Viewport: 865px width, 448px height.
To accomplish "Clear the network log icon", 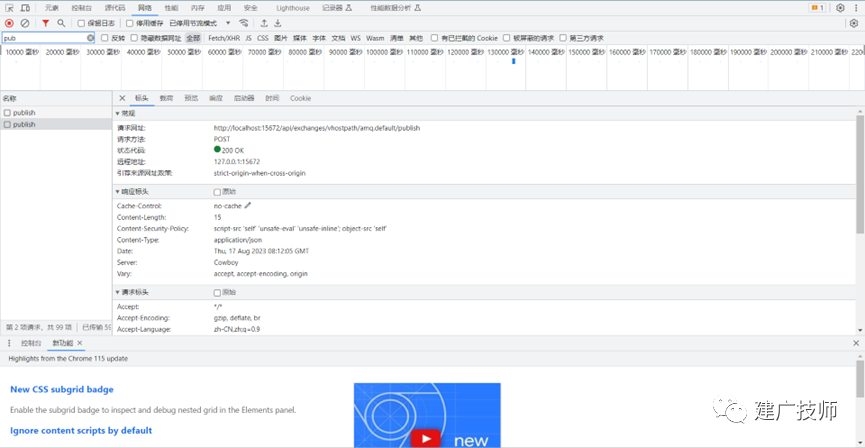I will [x=25, y=23].
